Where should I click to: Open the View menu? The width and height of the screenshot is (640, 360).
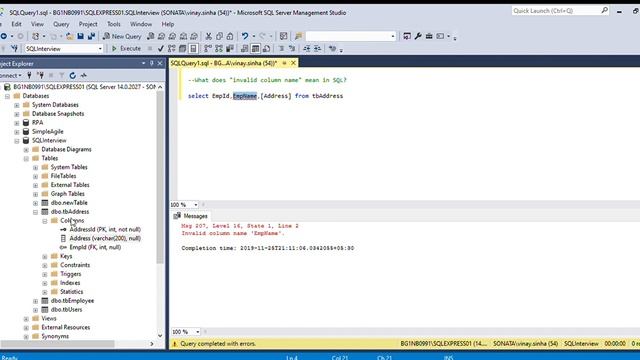[37, 24]
